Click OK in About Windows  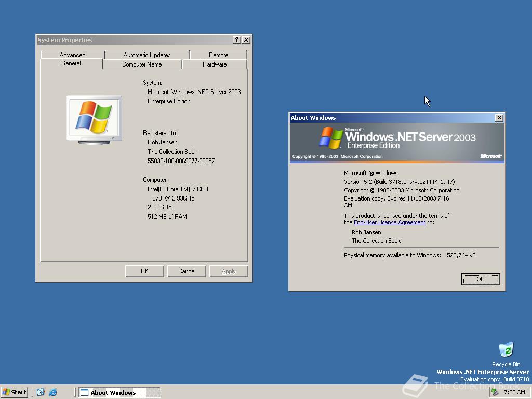[x=481, y=279]
